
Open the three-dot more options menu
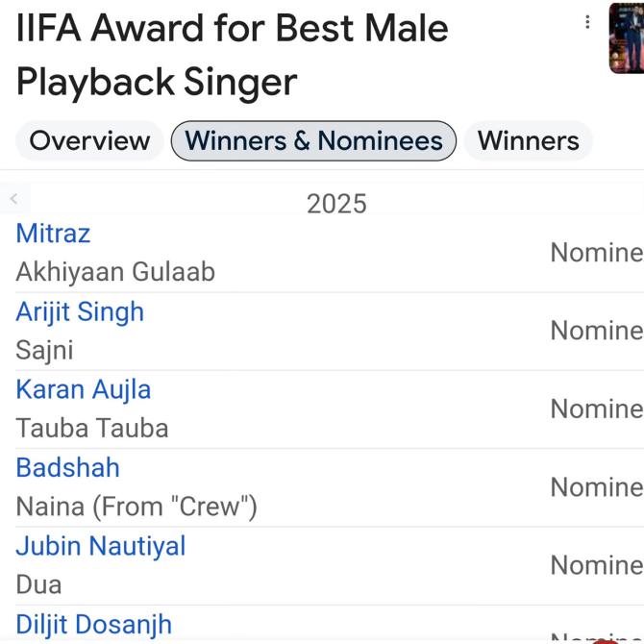coord(587,22)
